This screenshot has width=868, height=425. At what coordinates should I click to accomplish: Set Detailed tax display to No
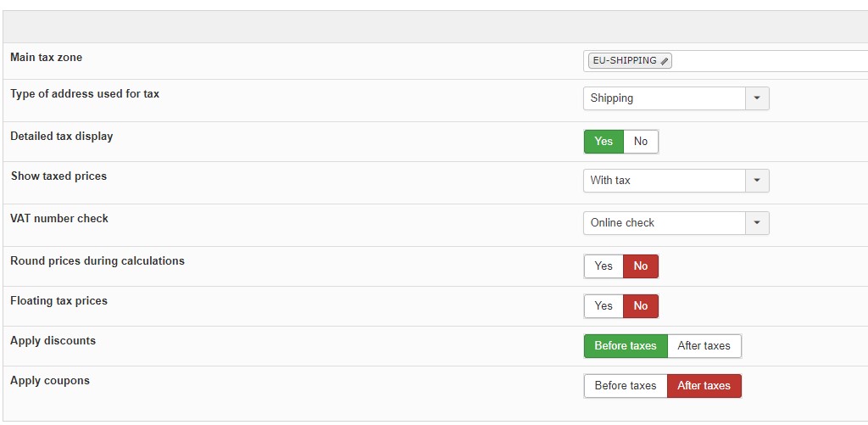click(x=641, y=142)
